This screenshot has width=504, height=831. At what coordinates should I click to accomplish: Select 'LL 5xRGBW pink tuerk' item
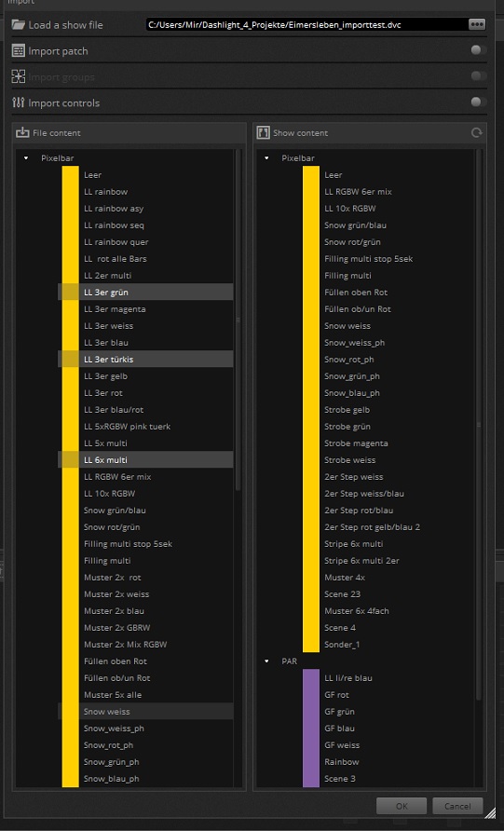pyautogui.click(x=128, y=427)
